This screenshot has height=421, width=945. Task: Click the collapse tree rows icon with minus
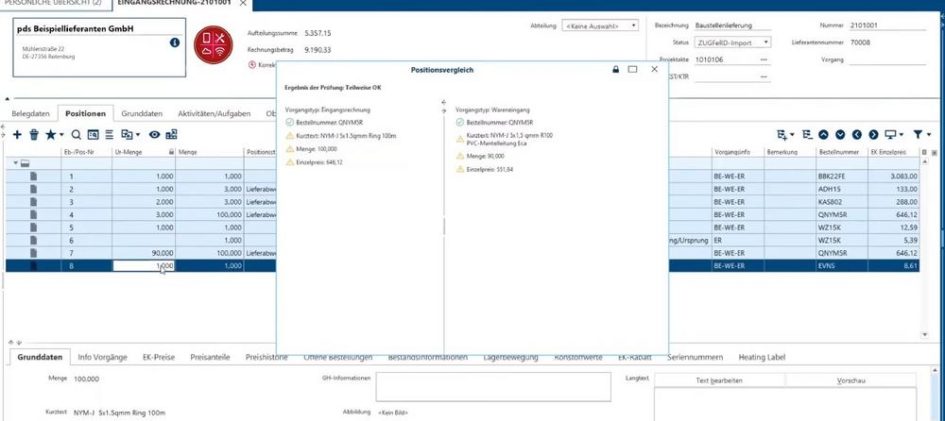pos(808,135)
